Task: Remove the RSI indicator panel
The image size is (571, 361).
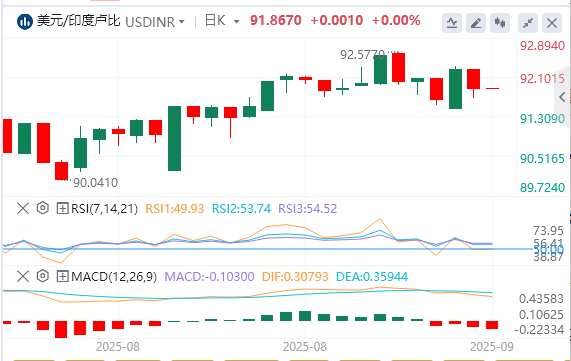Action: [x=23, y=208]
